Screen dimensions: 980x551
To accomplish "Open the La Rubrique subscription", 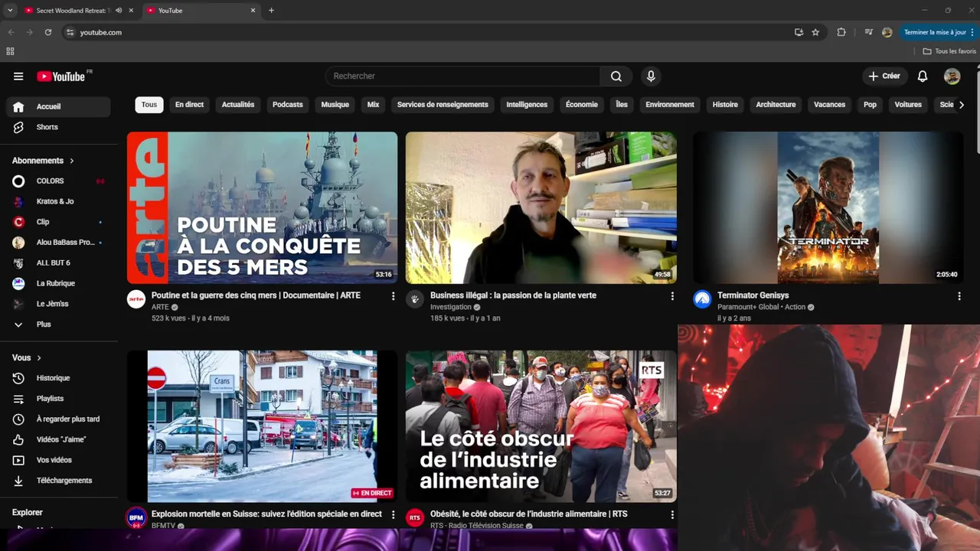I will (x=58, y=283).
